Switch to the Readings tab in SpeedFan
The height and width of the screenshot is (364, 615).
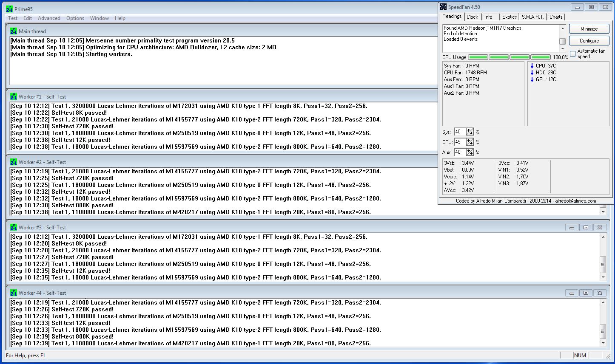(452, 16)
